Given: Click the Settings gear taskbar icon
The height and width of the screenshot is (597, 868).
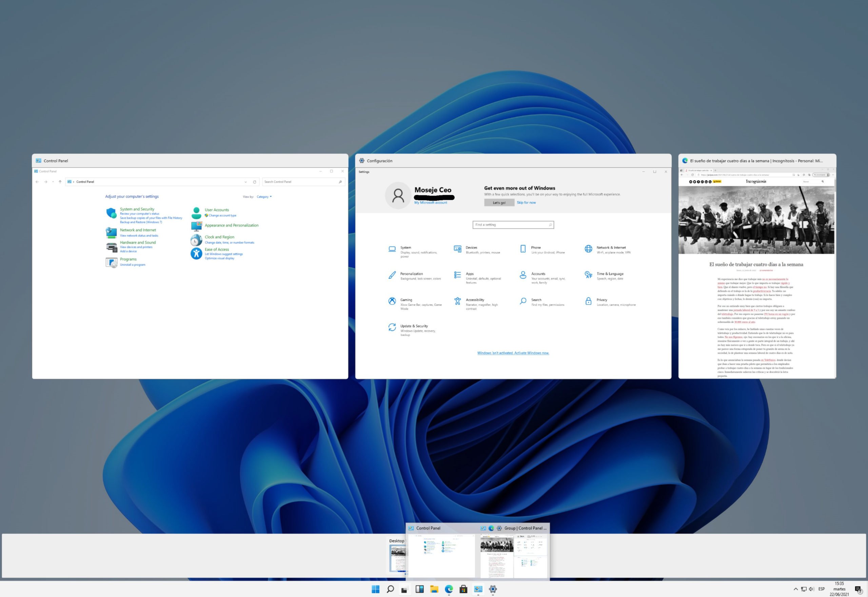Looking at the screenshot, I should pos(493,589).
